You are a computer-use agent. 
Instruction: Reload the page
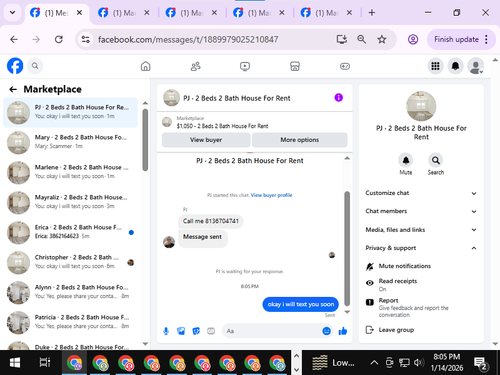tap(59, 39)
